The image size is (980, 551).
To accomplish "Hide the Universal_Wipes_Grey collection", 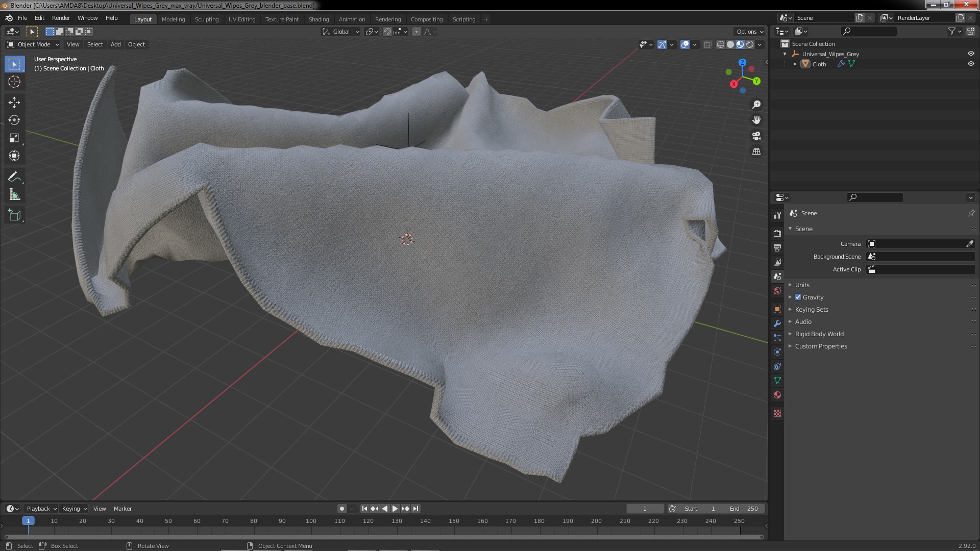I will tap(970, 54).
